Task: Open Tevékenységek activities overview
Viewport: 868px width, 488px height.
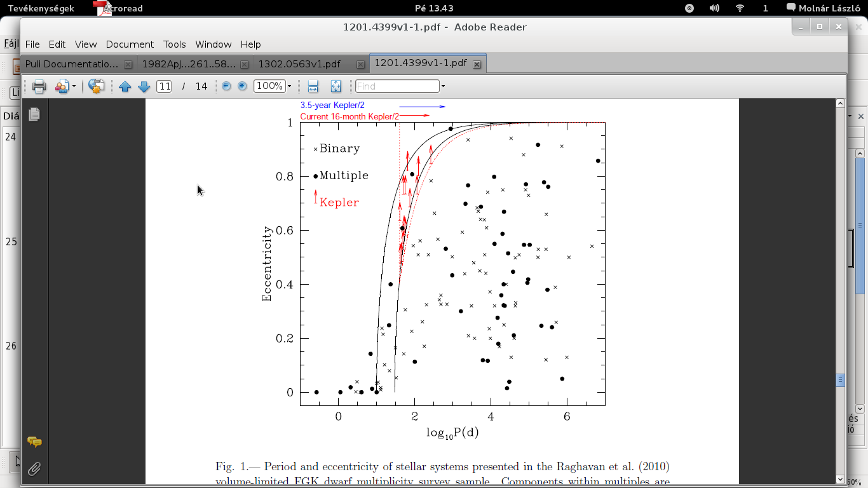Action: pyautogui.click(x=41, y=8)
